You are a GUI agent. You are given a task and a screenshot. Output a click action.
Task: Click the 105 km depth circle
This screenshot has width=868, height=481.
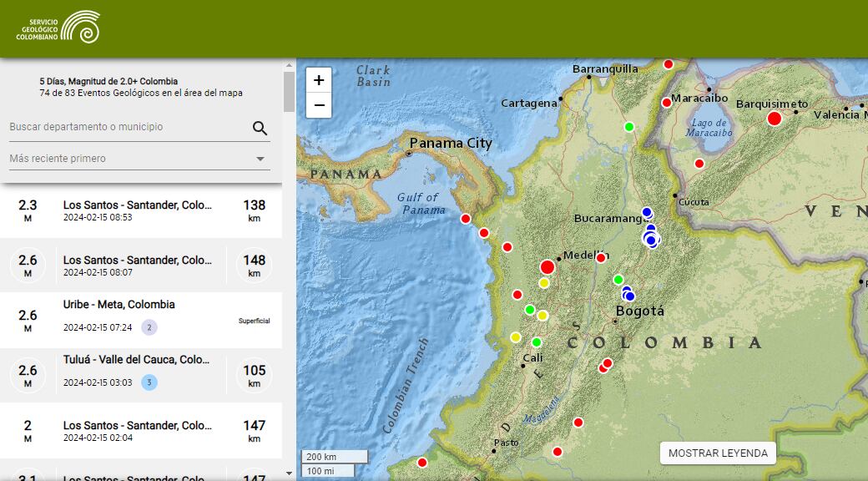(254, 375)
